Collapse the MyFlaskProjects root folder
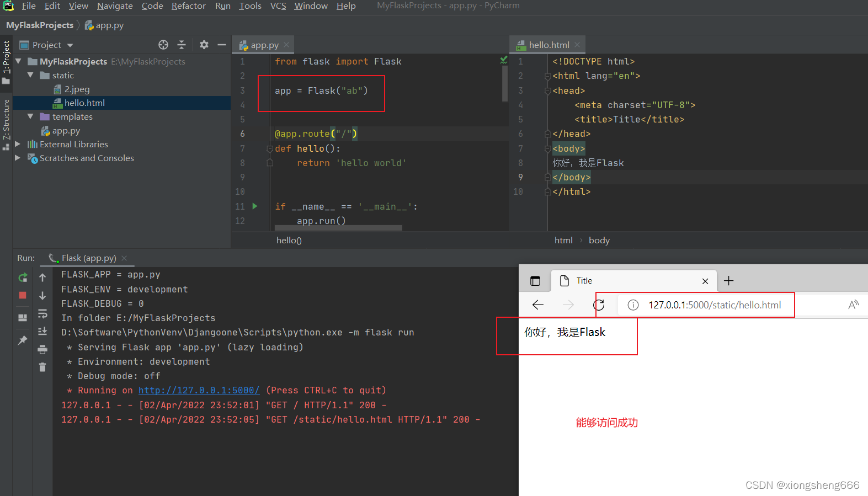Screen dimensions: 868x496 pyautogui.click(x=19, y=61)
